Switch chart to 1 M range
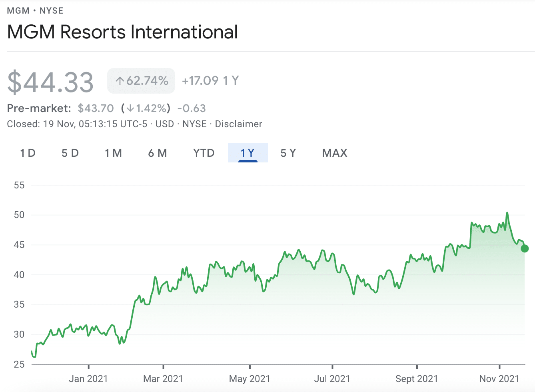 [x=113, y=153]
